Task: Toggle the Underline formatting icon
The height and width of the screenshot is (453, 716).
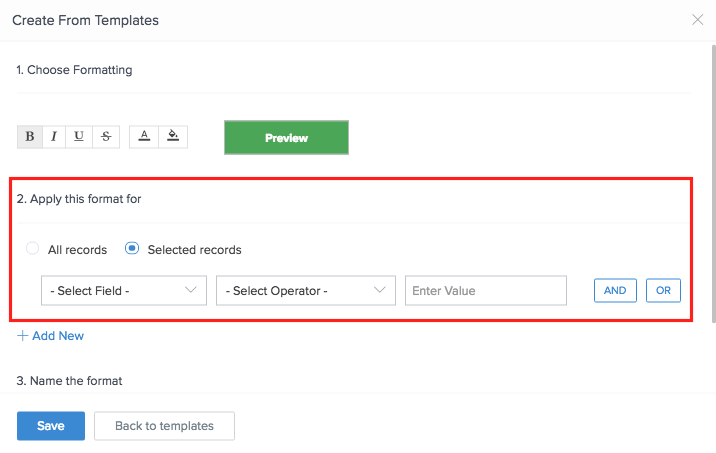Action: coord(79,137)
